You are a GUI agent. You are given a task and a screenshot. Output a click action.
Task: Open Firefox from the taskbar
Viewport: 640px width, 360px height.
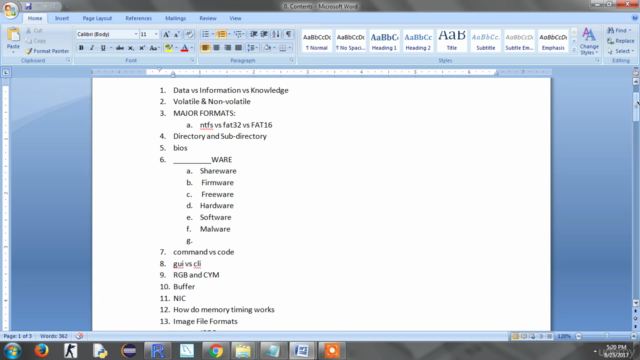[x=41, y=351]
